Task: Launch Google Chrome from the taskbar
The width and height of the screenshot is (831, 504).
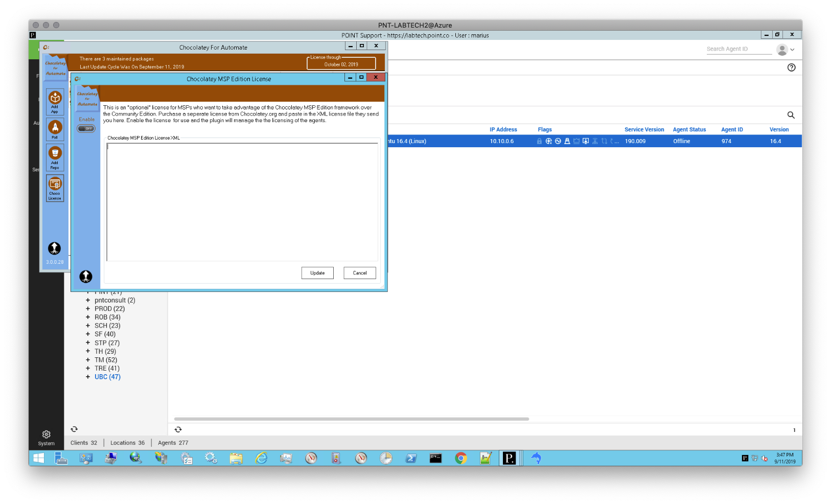Action: [x=460, y=459]
